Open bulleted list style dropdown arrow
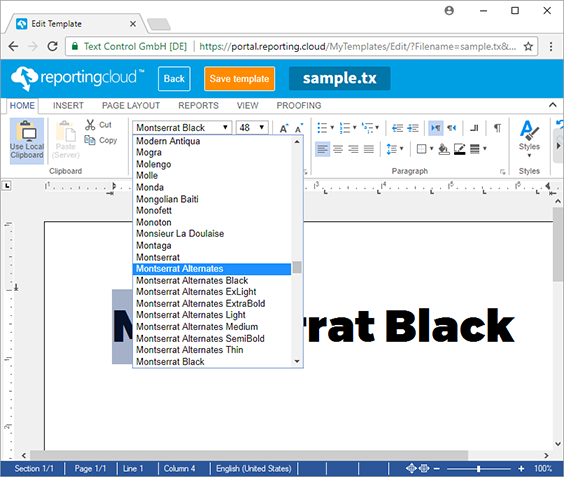This screenshot has width=564, height=477. coord(332,127)
